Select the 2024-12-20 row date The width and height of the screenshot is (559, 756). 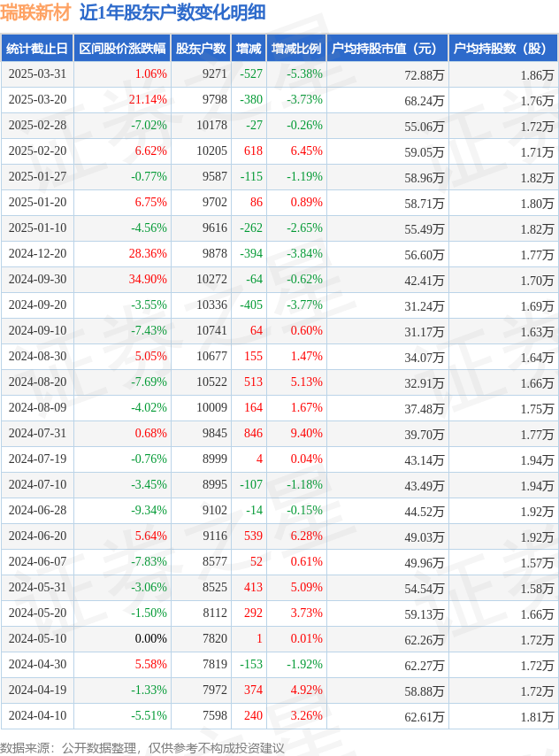37,254
